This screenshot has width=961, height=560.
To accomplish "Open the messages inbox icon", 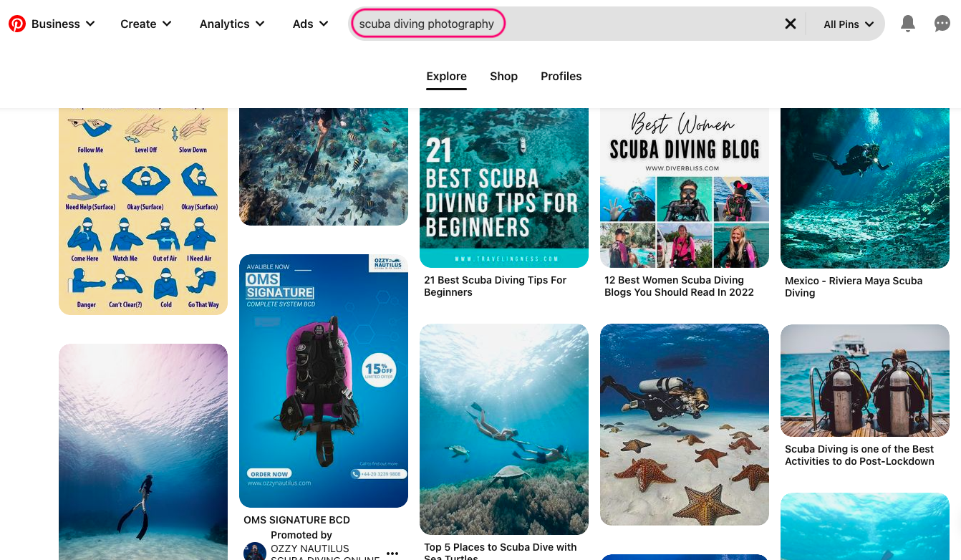I will pos(942,23).
